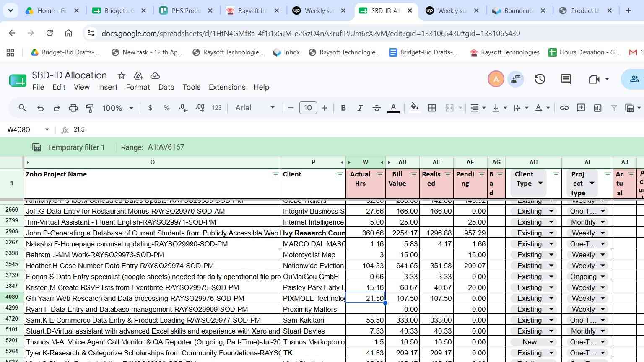Screen dimensions: 644x362
Task: Open filter dropdown on Client column
Action: click(x=340, y=174)
